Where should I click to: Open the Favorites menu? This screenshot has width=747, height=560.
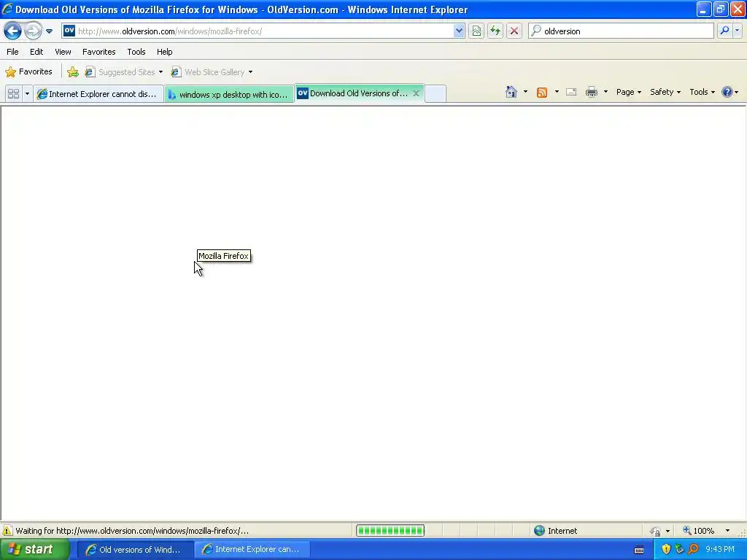pos(99,52)
